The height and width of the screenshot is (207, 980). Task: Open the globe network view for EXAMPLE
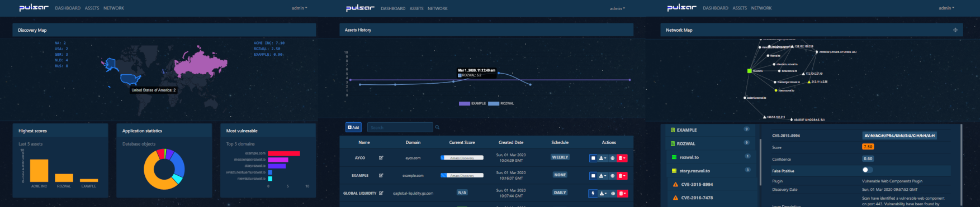point(613,176)
